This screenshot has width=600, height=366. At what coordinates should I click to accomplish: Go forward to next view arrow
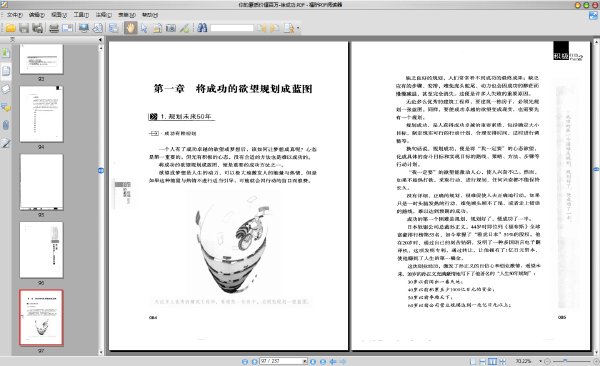pos(343,361)
